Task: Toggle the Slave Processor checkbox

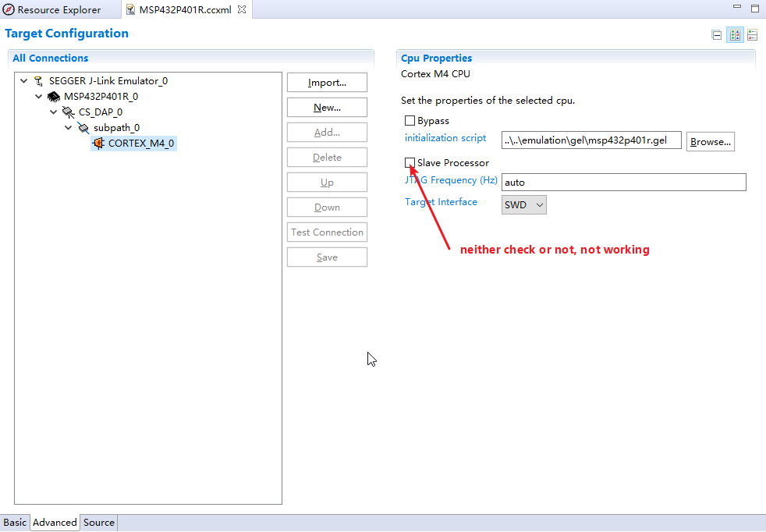Action: pyautogui.click(x=410, y=163)
